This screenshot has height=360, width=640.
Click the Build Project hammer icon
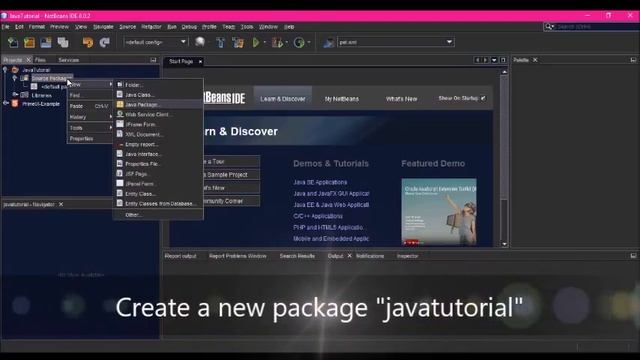click(x=220, y=42)
